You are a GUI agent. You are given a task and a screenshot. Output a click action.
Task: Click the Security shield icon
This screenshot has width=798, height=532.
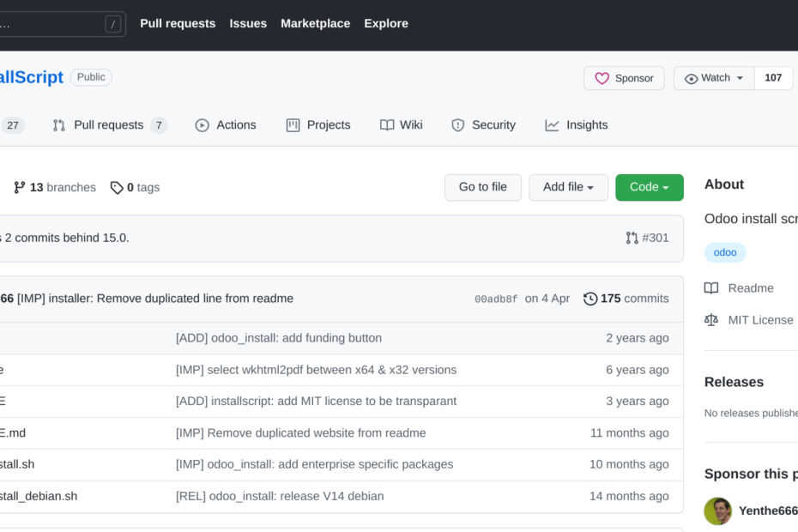(458, 125)
